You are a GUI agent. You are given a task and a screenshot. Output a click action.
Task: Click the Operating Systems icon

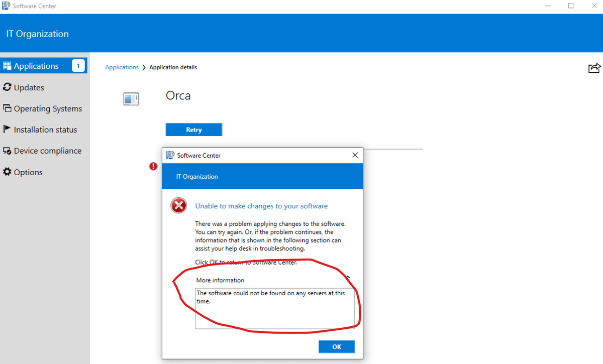coord(7,108)
